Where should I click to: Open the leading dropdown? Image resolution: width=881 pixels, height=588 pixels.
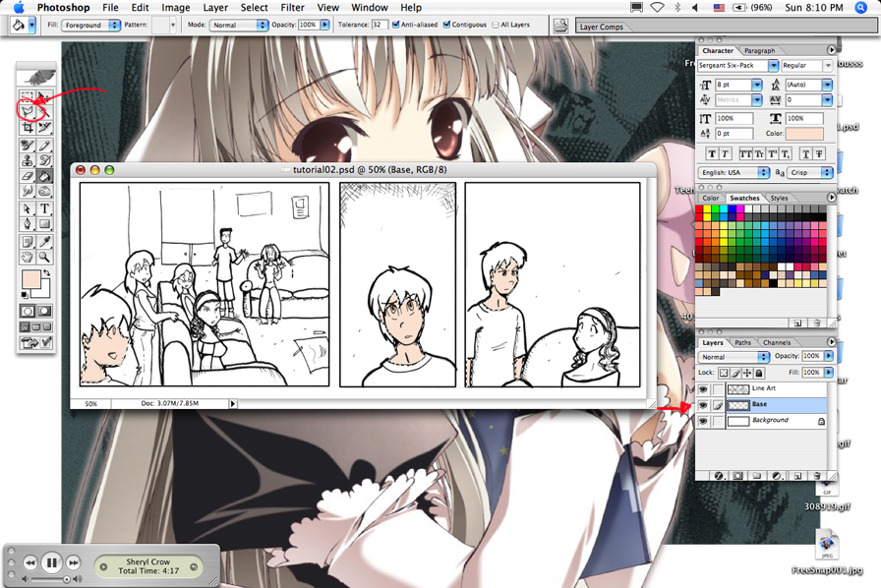tap(827, 85)
